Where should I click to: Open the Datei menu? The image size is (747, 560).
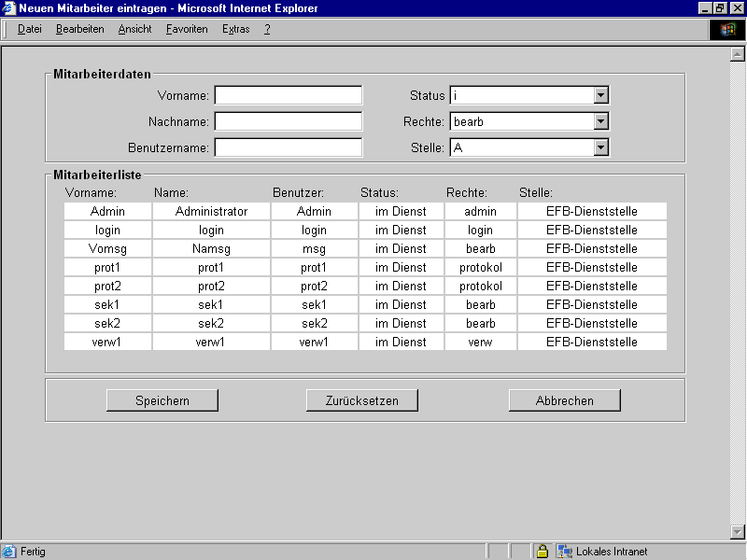pos(30,29)
